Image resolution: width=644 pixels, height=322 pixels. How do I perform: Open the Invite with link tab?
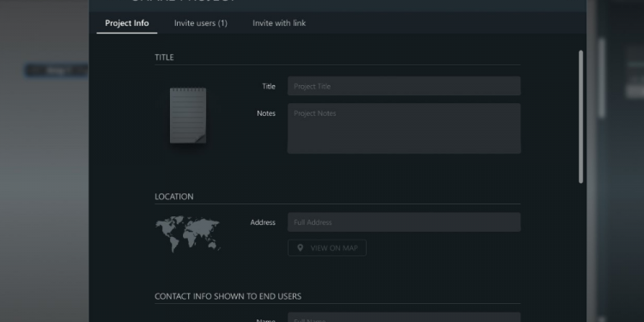[x=279, y=23]
